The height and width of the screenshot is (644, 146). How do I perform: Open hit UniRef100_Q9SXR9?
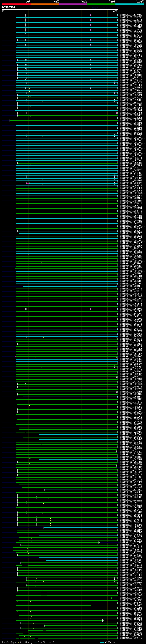[x=131, y=60]
